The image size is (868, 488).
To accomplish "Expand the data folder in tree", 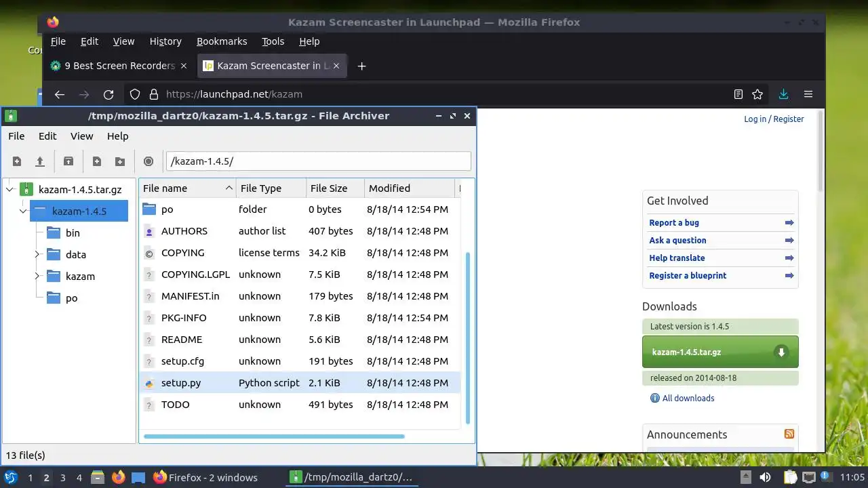I will pos(37,255).
